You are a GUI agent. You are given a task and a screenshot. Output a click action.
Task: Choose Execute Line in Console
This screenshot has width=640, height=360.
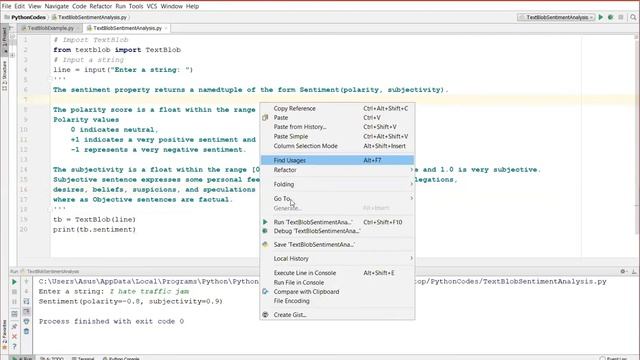[x=338, y=273]
